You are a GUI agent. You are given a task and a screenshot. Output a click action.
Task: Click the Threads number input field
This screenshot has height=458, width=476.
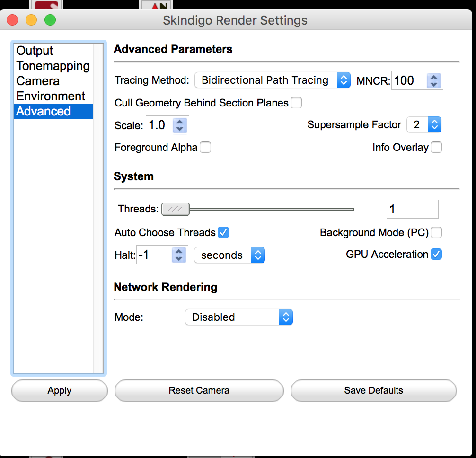tap(412, 209)
